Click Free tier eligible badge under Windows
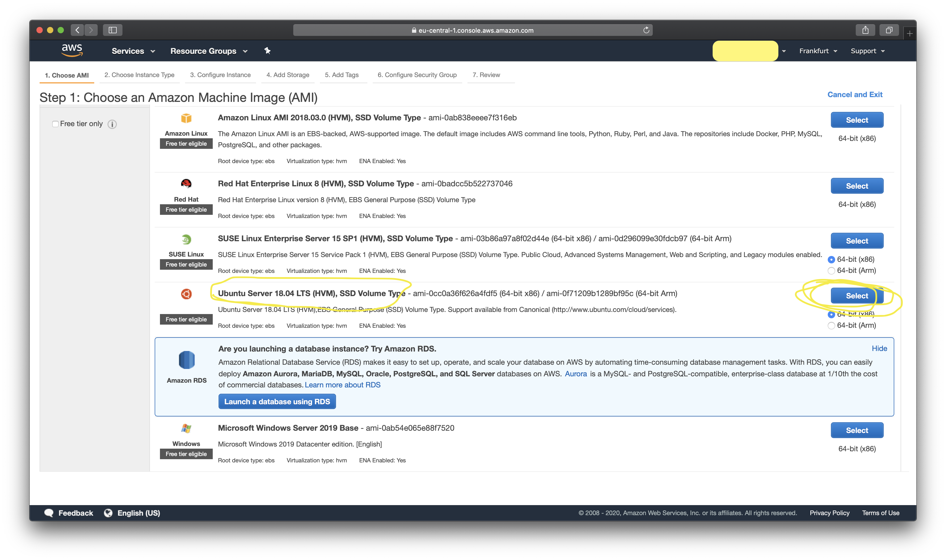This screenshot has width=946, height=560. pyautogui.click(x=186, y=454)
